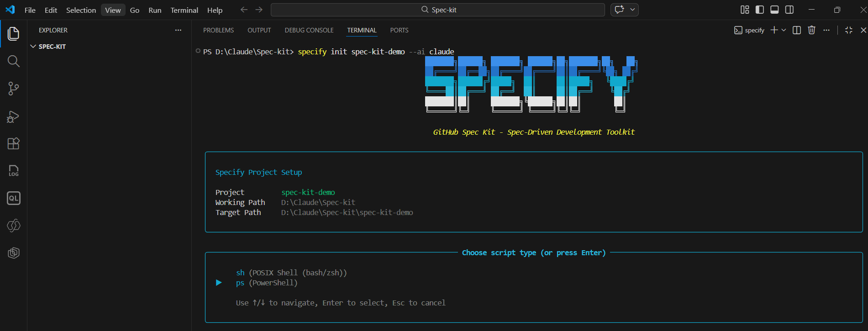This screenshot has height=331, width=868.
Task: Collapse the SPEC-KIT folder section
Action: coord(33,47)
